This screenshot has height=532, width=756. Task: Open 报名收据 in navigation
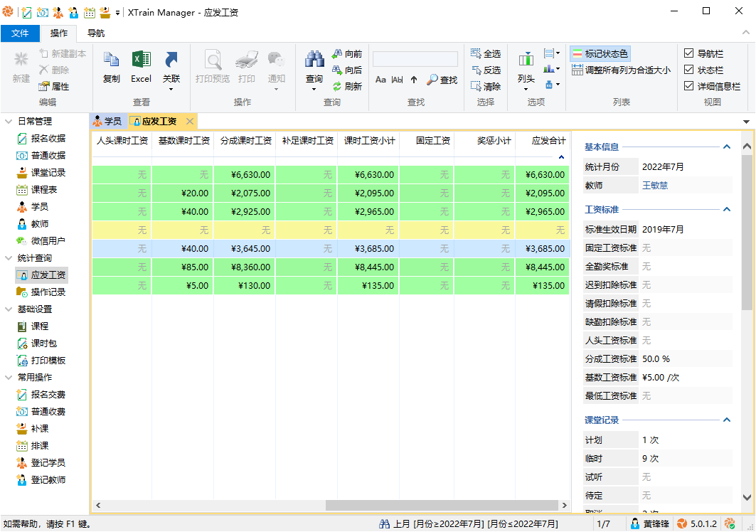[x=41, y=139]
